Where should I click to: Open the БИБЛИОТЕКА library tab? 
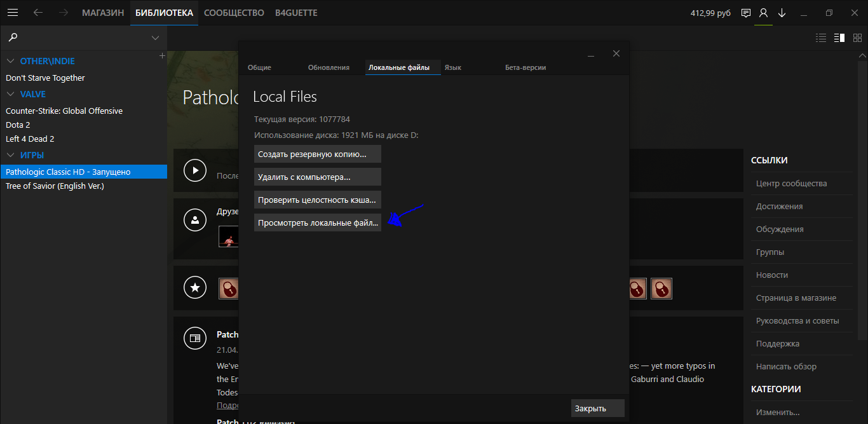164,13
